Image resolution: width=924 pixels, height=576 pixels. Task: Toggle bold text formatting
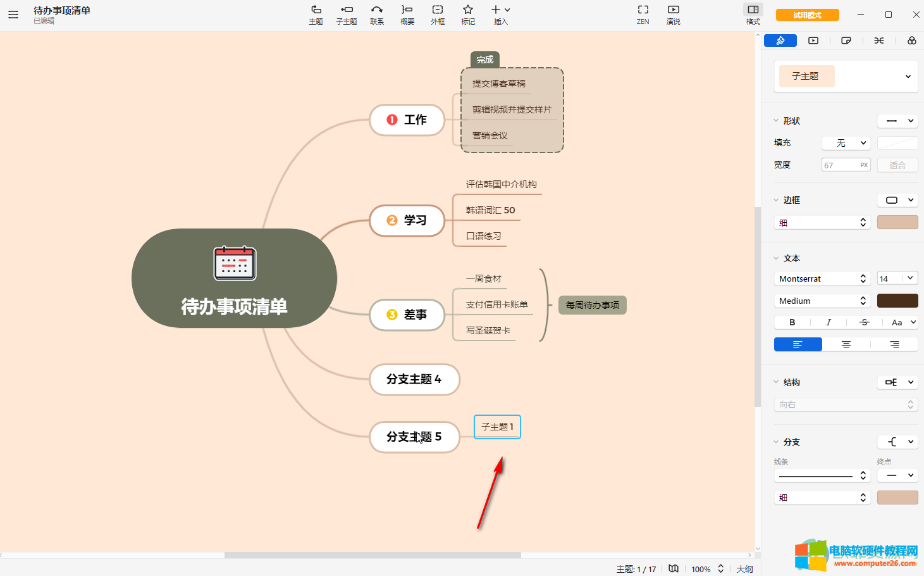click(792, 322)
